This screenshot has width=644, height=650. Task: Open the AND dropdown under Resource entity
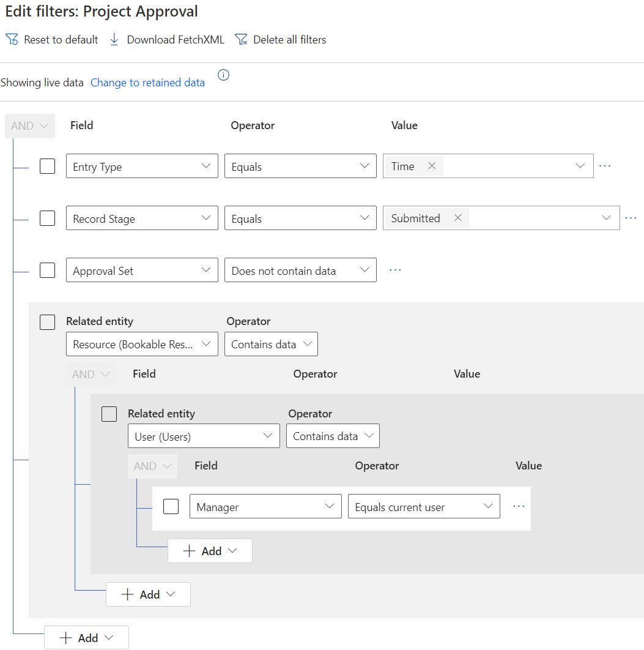click(x=91, y=375)
